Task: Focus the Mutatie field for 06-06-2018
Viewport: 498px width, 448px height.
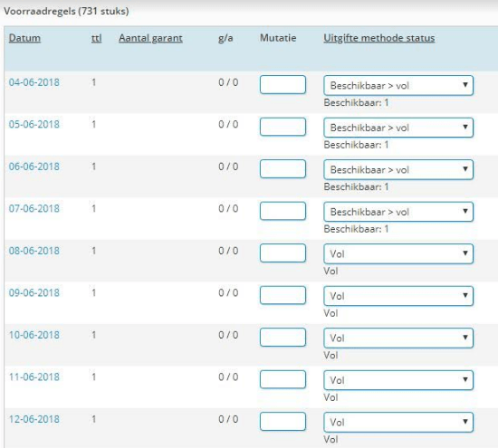Action: coord(283,168)
